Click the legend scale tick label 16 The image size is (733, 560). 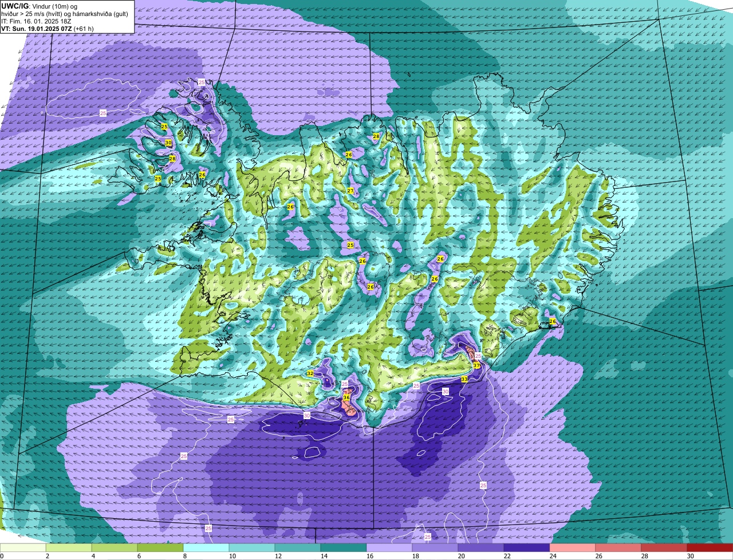click(x=370, y=556)
